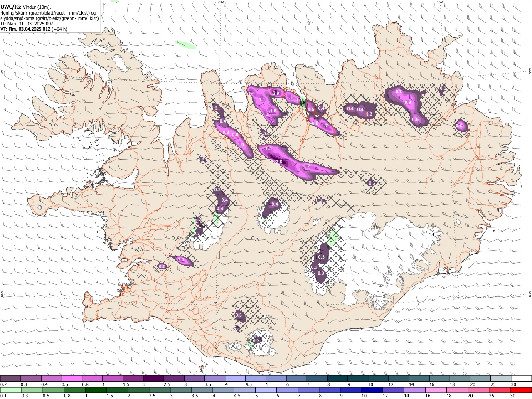Viewport: 532px width, 399px height.
Task: Select the 0.2–0.3 swatch in top legend row
Action: (x=10, y=379)
